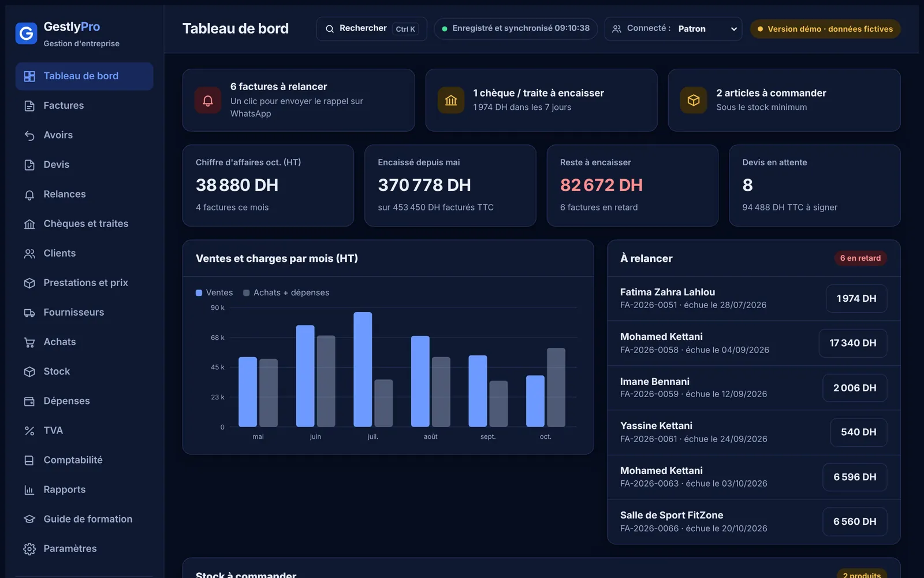Click the Version démo données fictives badge

pyautogui.click(x=825, y=29)
